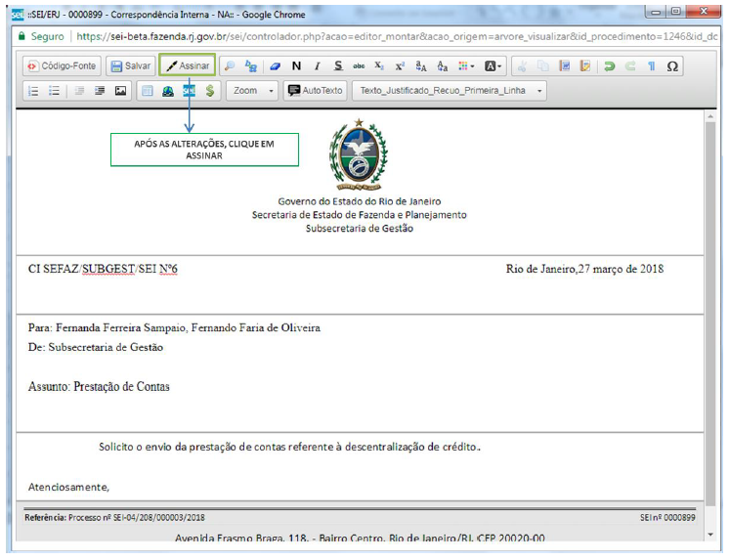Insert a table with the table icon
The width and height of the screenshot is (729, 560).
tap(148, 91)
